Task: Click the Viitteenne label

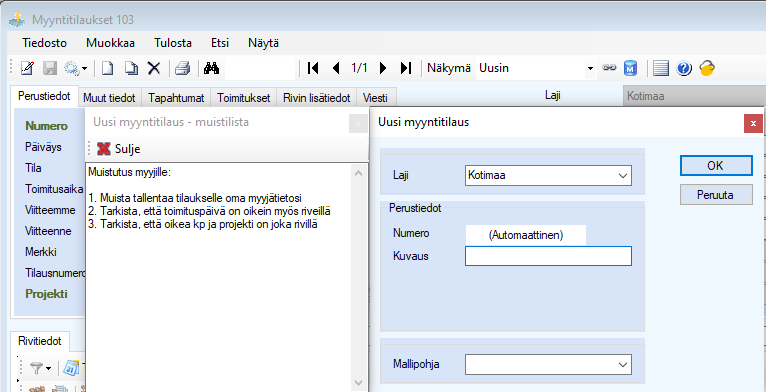Action: (x=48, y=231)
